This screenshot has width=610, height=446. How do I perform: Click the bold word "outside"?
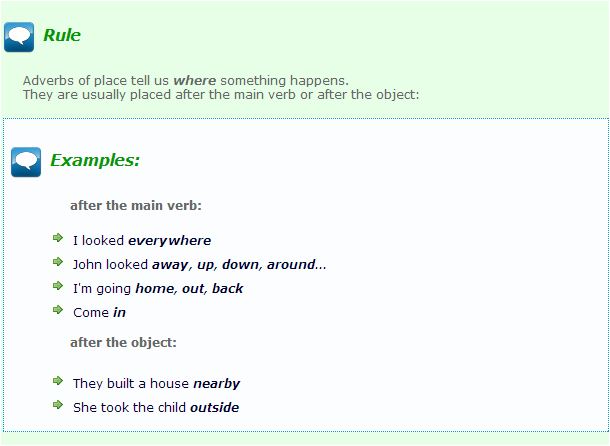coord(214,407)
